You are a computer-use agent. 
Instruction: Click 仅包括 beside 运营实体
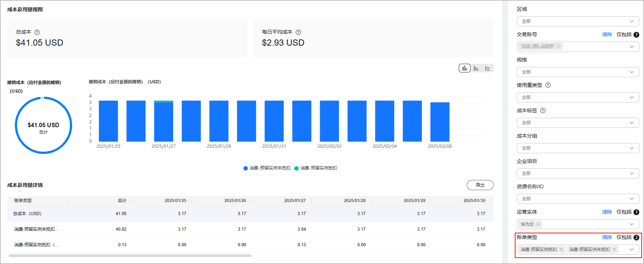pyautogui.click(x=624, y=212)
